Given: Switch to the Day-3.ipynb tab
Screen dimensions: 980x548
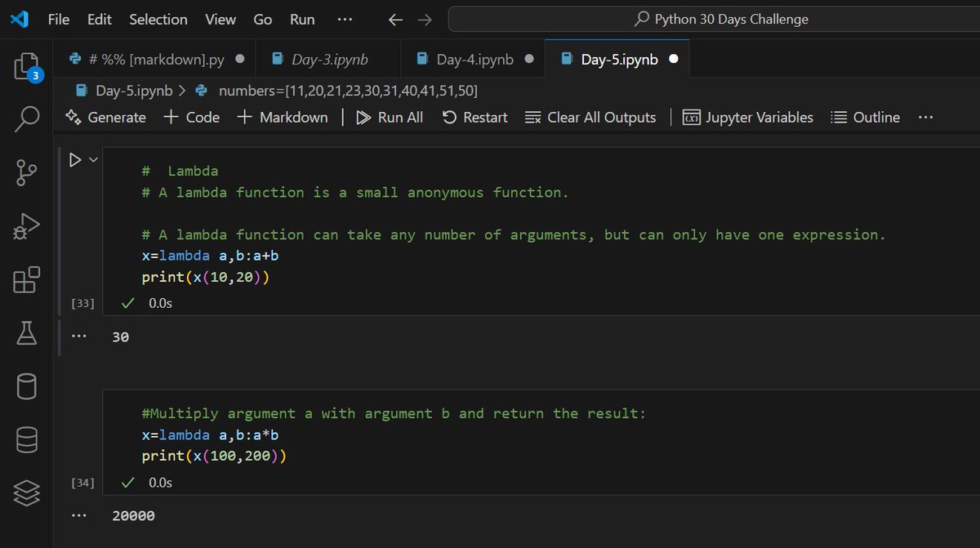Looking at the screenshot, I should click(x=329, y=59).
